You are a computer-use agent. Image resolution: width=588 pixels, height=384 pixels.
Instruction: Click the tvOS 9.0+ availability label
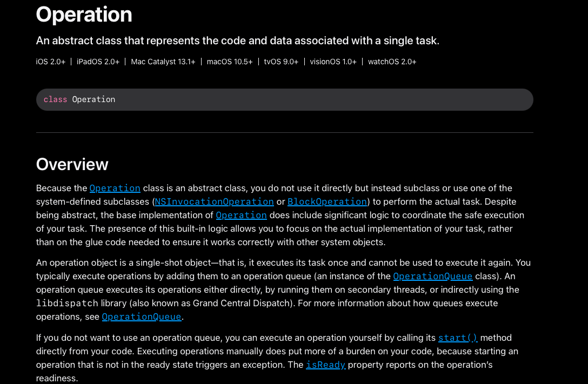coord(281,62)
